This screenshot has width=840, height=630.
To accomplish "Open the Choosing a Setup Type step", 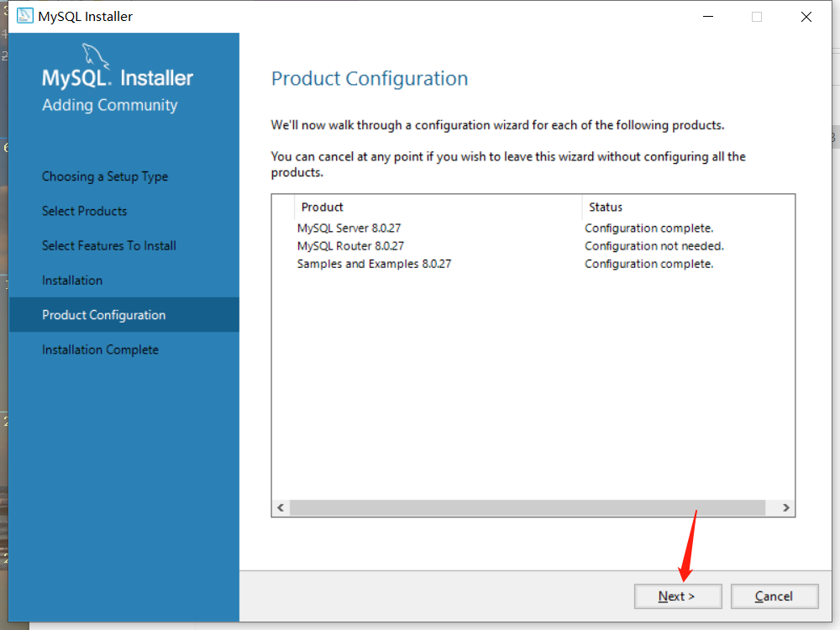I will (x=105, y=176).
